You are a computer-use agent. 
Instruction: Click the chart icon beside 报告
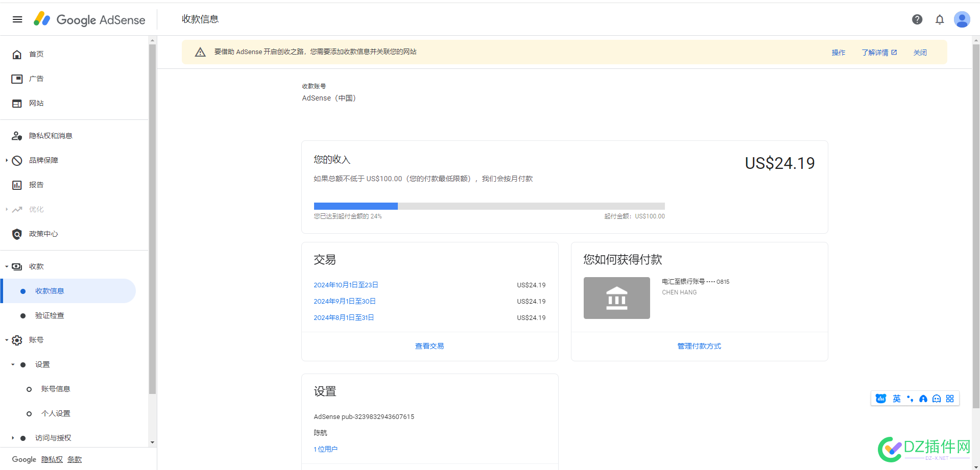pyautogui.click(x=17, y=185)
